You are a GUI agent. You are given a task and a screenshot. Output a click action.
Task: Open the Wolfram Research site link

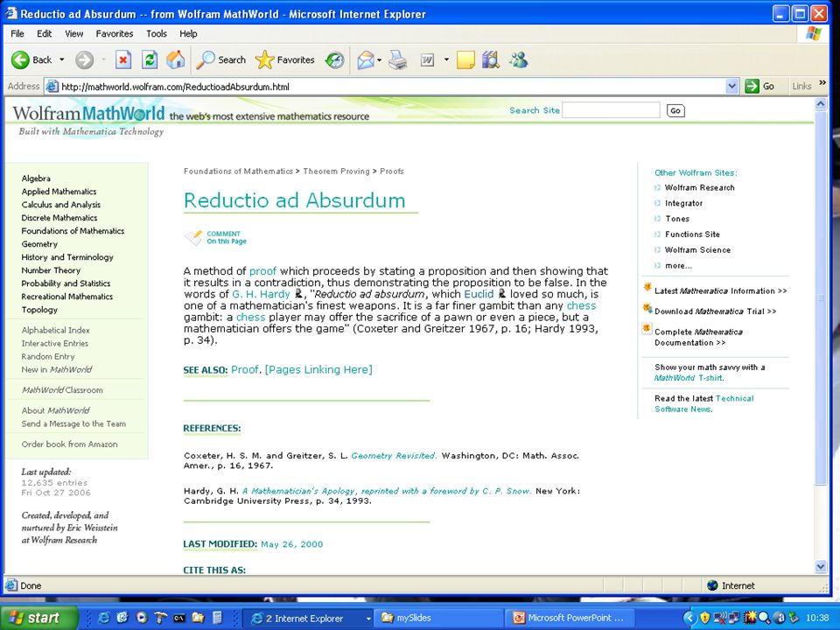coord(700,188)
